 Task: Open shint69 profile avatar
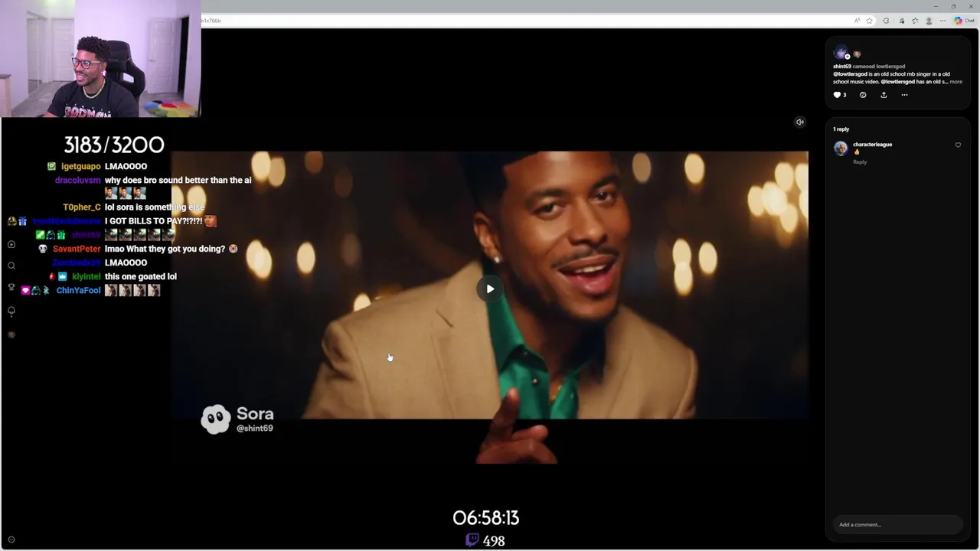pyautogui.click(x=841, y=53)
